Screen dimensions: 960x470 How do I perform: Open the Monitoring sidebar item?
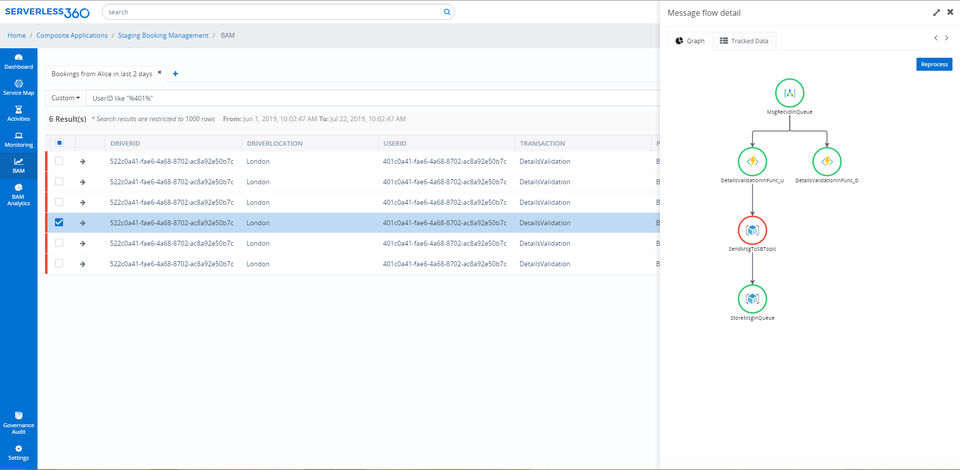coord(18,138)
